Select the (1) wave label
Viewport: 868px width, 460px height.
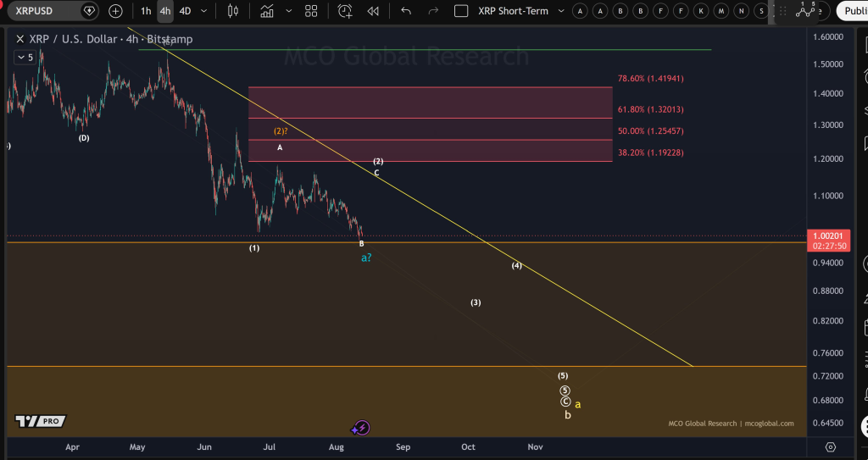(253, 248)
